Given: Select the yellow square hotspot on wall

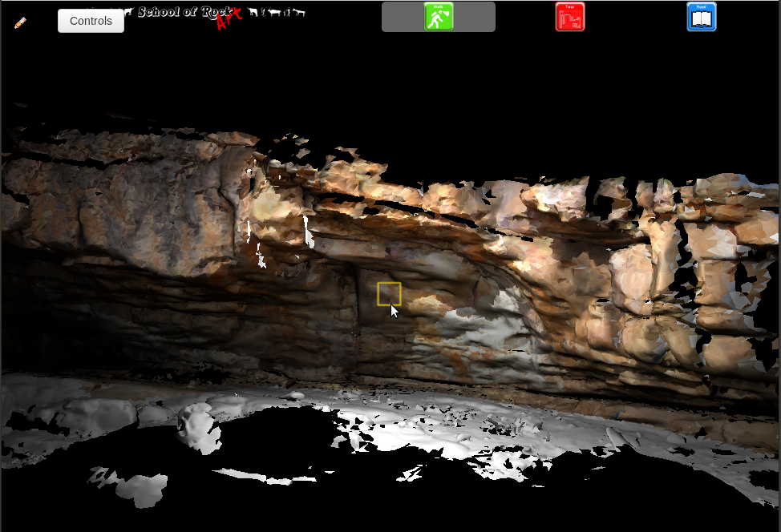Looking at the screenshot, I should coord(389,294).
